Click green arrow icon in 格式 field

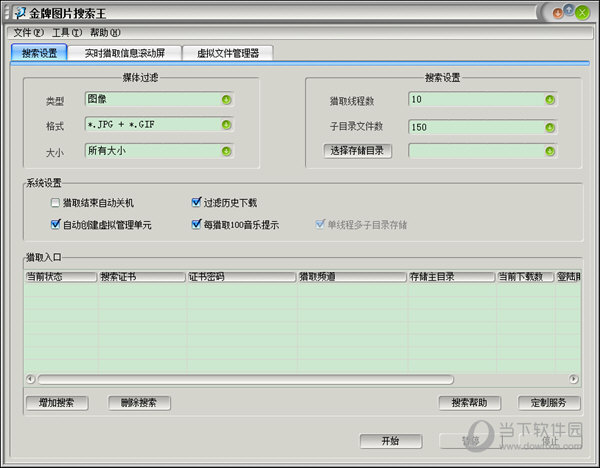coord(226,125)
